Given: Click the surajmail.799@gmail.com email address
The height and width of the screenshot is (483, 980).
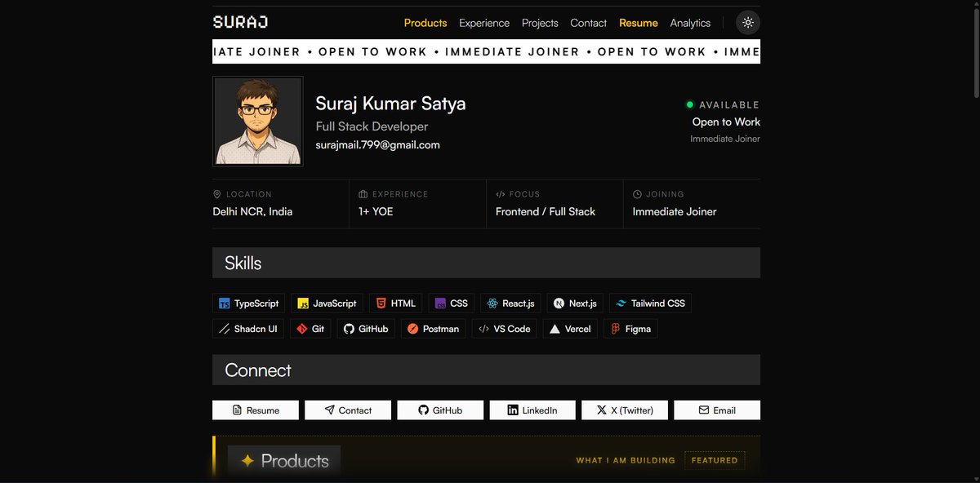Looking at the screenshot, I should pos(378,145).
